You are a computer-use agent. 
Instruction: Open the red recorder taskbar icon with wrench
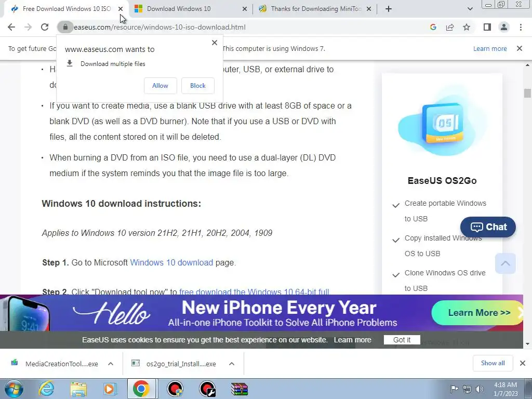point(207,389)
